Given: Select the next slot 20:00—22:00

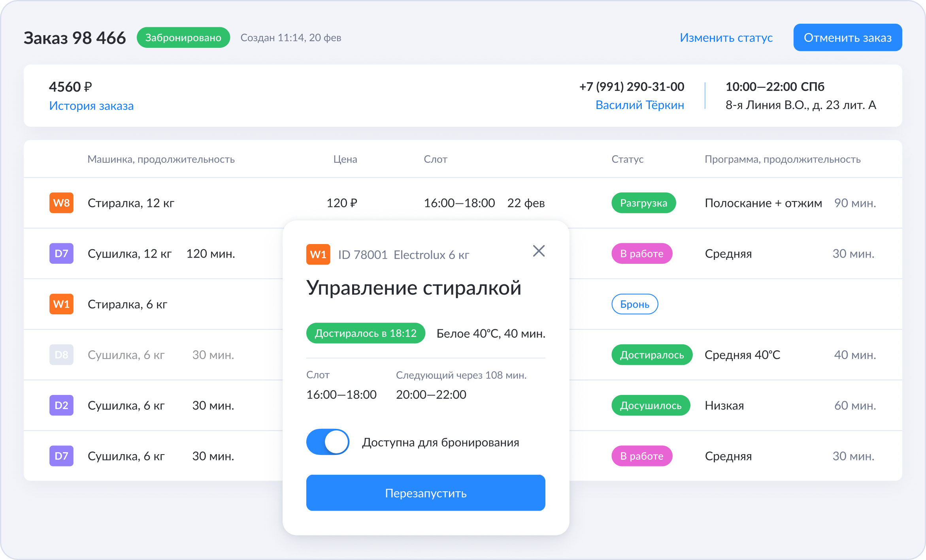Looking at the screenshot, I should pyautogui.click(x=431, y=395).
